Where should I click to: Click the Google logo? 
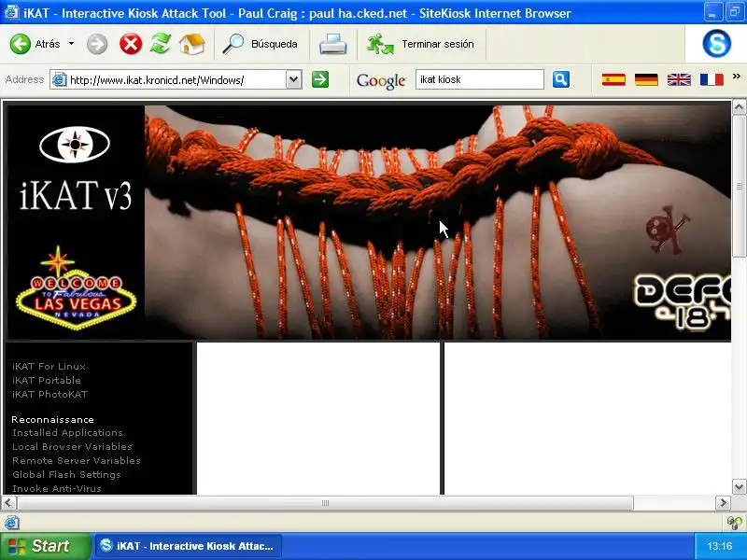(381, 81)
